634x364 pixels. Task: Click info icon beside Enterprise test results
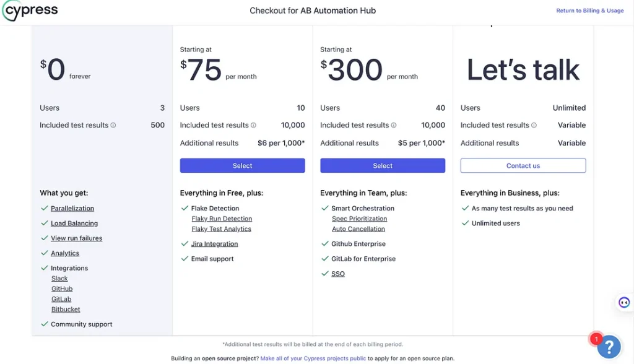pyautogui.click(x=534, y=125)
